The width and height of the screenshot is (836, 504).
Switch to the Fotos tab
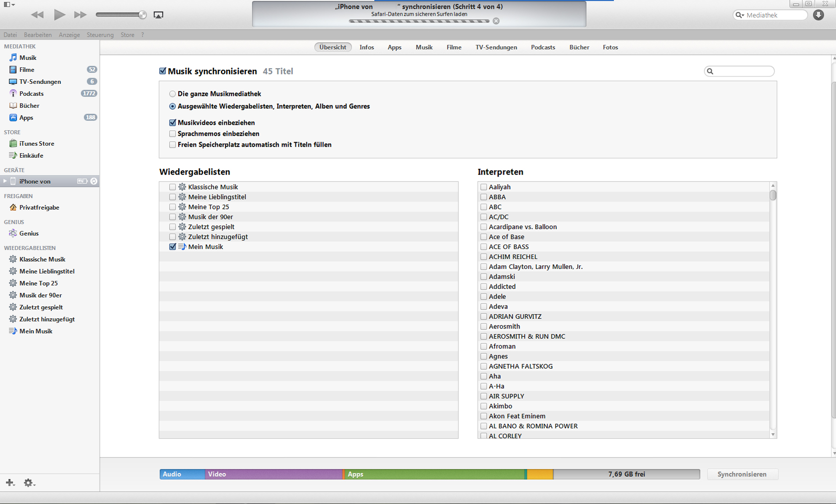click(x=610, y=47)
